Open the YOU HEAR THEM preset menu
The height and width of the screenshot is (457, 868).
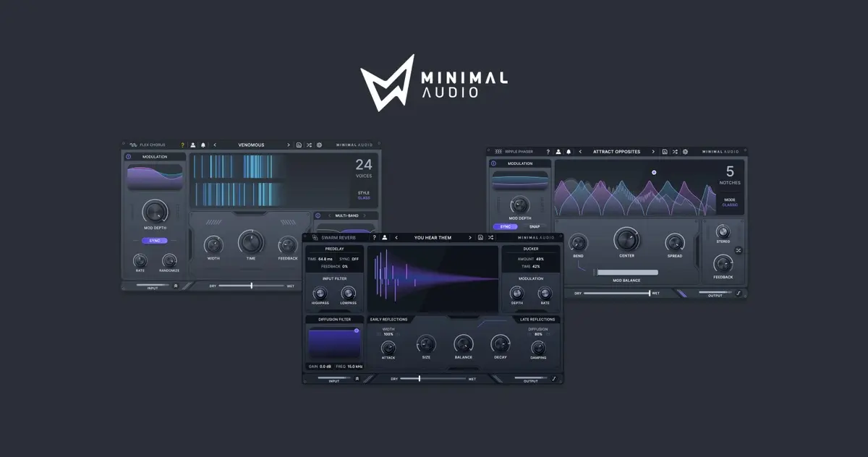click(433, 237)
